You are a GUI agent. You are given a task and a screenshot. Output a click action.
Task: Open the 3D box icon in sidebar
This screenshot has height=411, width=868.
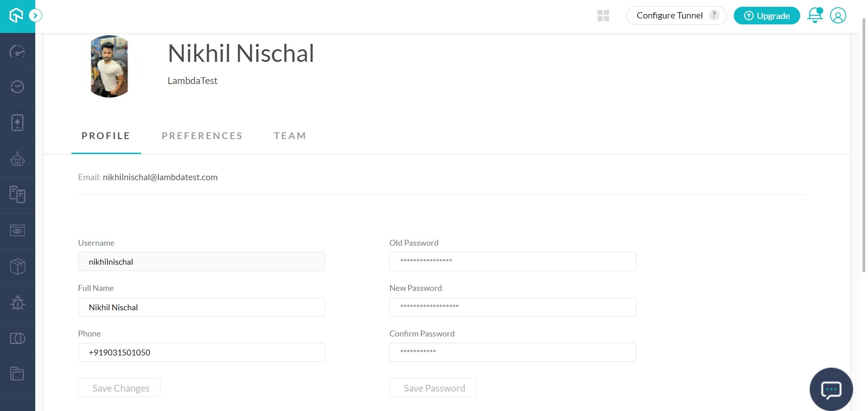[17, 266]
